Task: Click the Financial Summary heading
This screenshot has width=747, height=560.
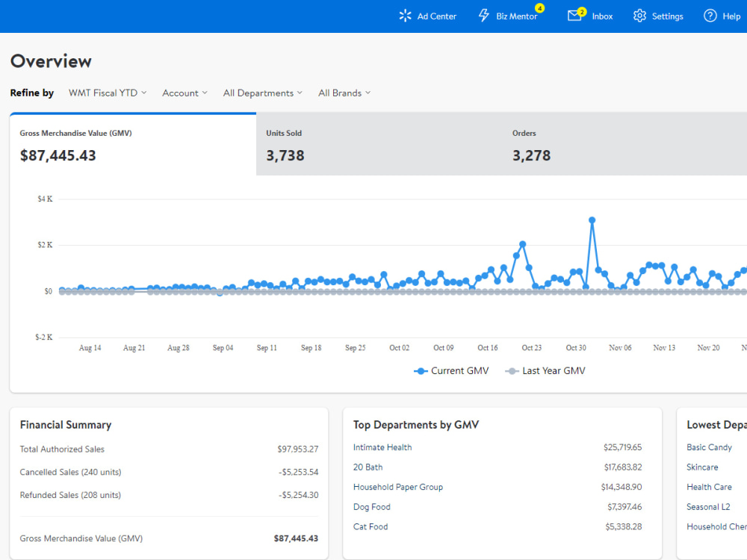Action: coord(66,425)
